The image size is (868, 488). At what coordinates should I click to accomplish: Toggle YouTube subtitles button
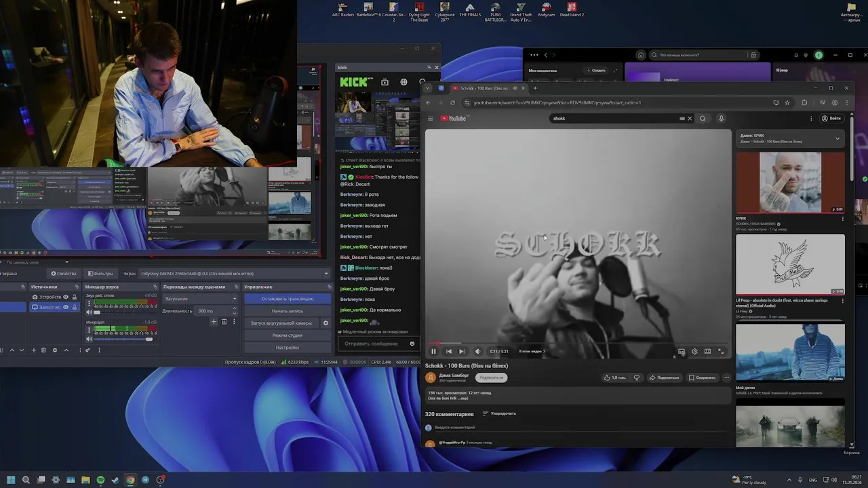682,351
